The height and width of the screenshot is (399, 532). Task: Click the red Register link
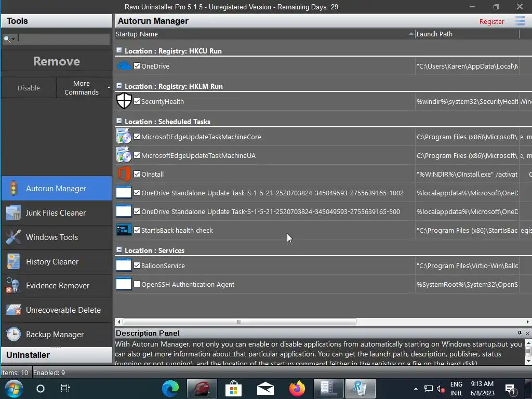[x=491, y=21]
